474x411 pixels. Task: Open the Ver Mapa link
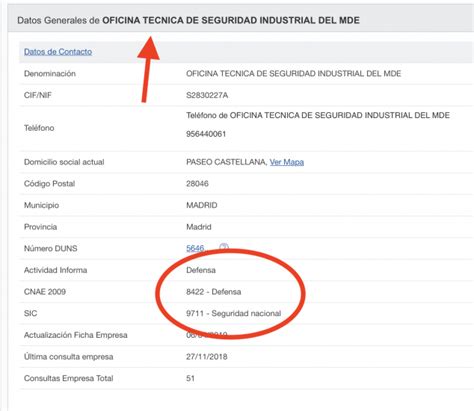click(x=287, y=162)
